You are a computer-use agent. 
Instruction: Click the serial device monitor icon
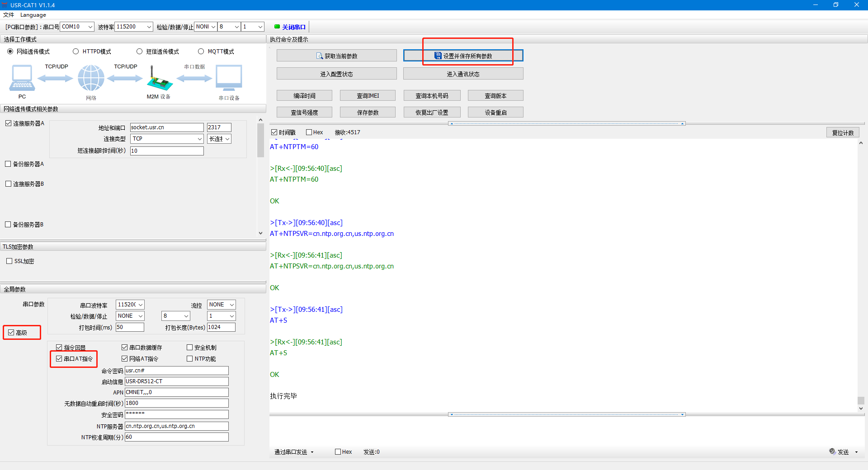(229, 78)
